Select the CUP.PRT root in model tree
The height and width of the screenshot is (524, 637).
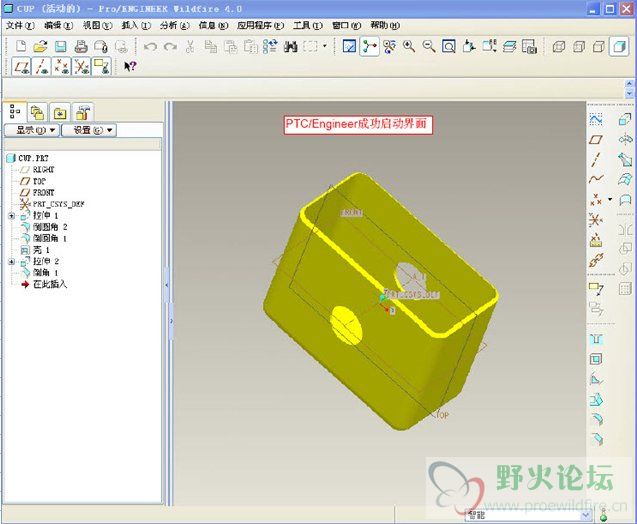point(28,158)
